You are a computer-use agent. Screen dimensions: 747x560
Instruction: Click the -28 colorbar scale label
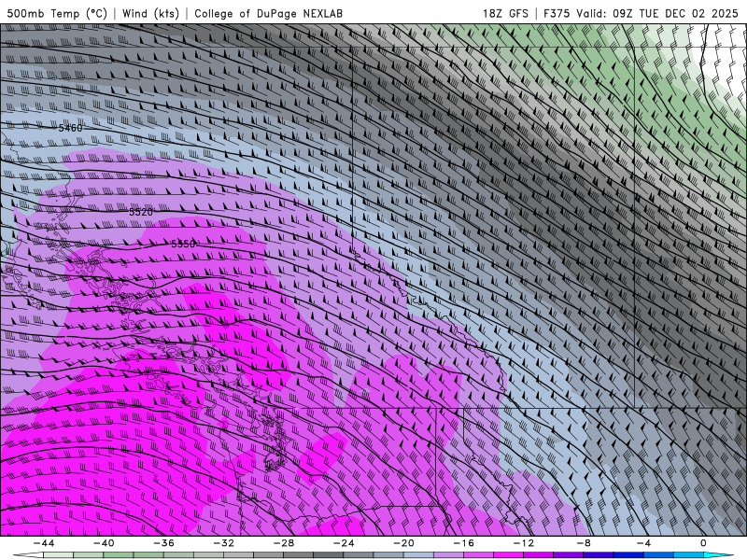[284, 543]
